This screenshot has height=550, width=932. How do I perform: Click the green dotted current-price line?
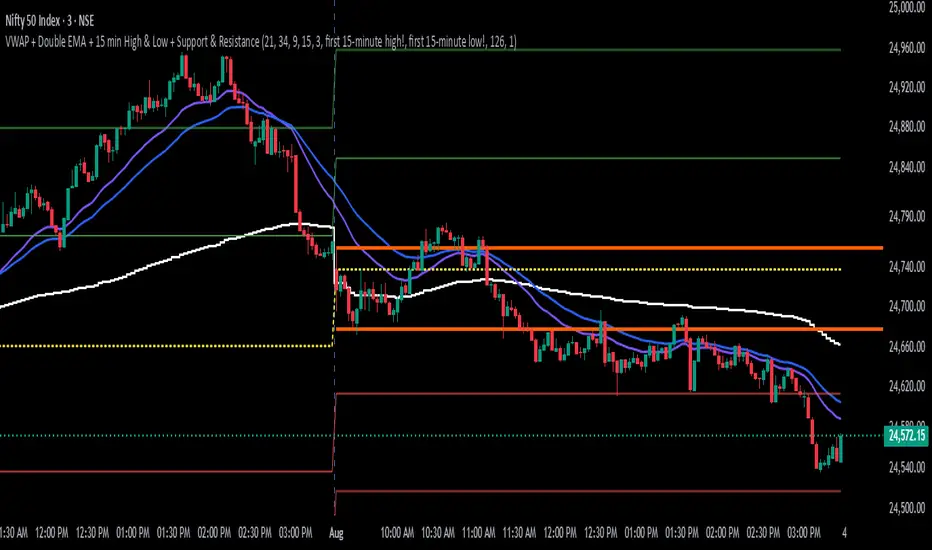[x=442, y=436]
